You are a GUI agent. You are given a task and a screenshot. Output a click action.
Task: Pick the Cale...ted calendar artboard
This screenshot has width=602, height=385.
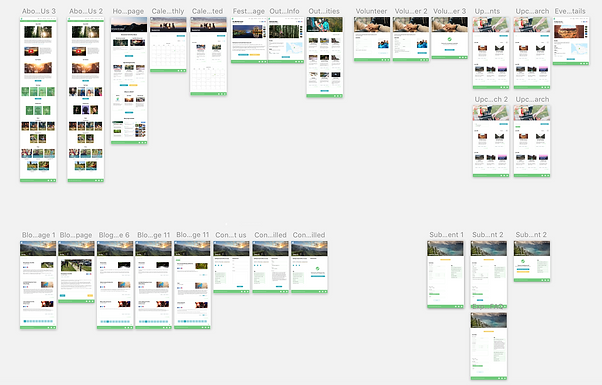[x=208, y=56]
